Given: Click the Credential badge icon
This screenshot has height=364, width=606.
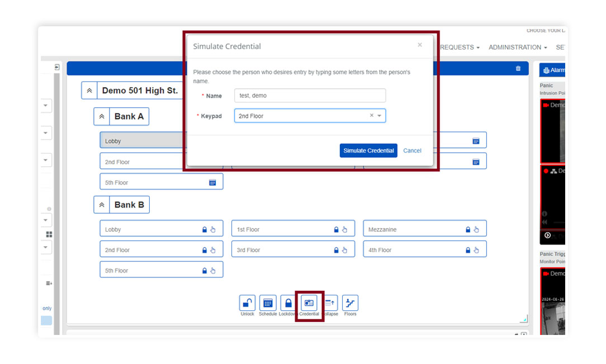Looking at the screenshot, I should coord(309,303).
